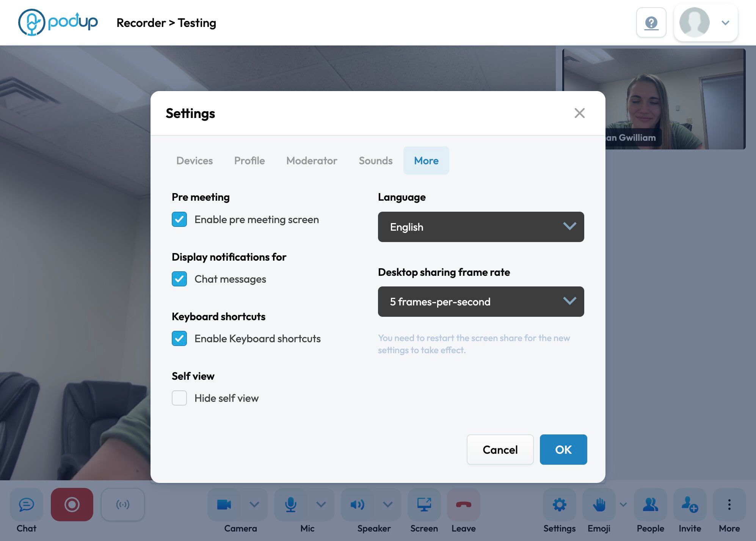Confirm settings with OK button
Screen dimensions: 756x541
pyautogui.click(x=563, y=450)
